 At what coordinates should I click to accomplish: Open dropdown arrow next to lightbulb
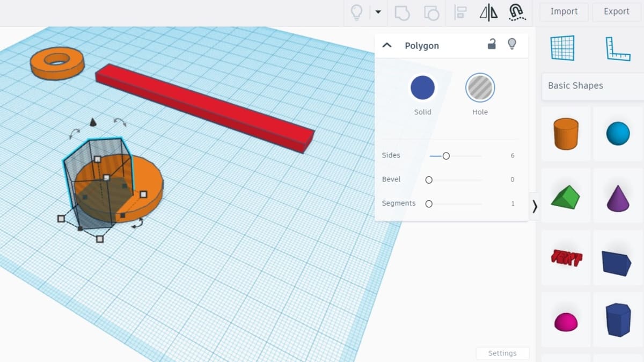378,12
